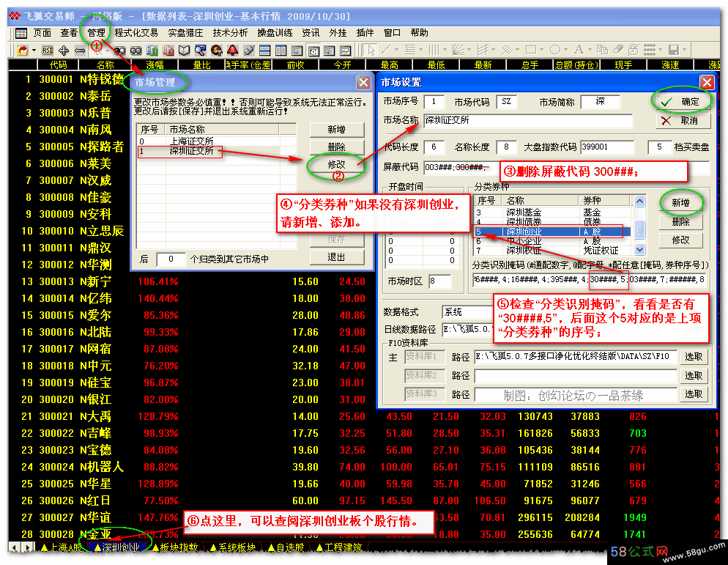Screen dimensions: 728x565
Task: Open the 程式化交易 menu
Action: [x=136, y=33]
